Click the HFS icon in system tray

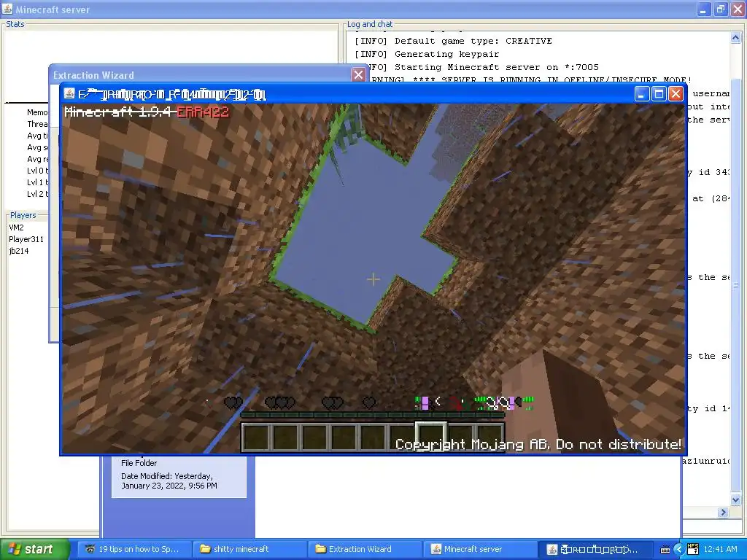(x=693, y=549)
